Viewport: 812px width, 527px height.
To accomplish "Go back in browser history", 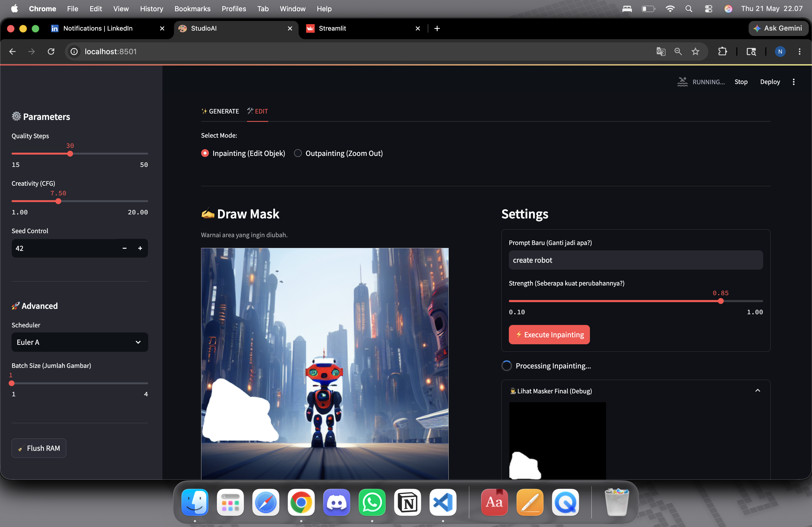I will [13, 52].
